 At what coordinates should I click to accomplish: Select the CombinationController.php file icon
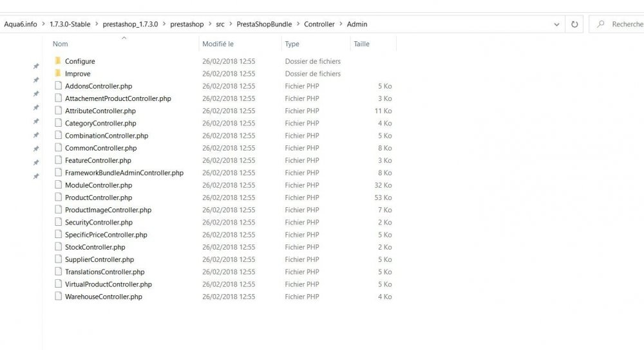pos(59,135)
